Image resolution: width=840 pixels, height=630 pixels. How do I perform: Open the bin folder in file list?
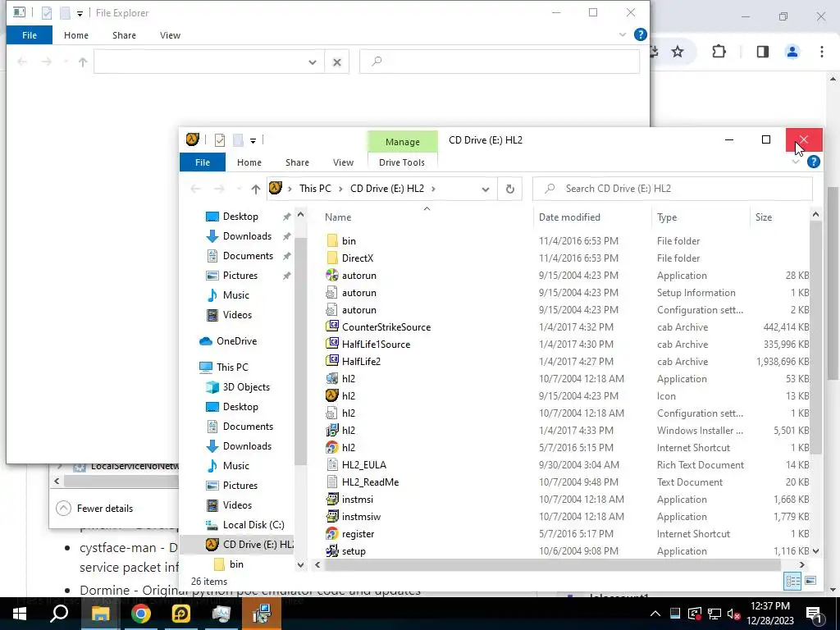[x=349, y=241]
